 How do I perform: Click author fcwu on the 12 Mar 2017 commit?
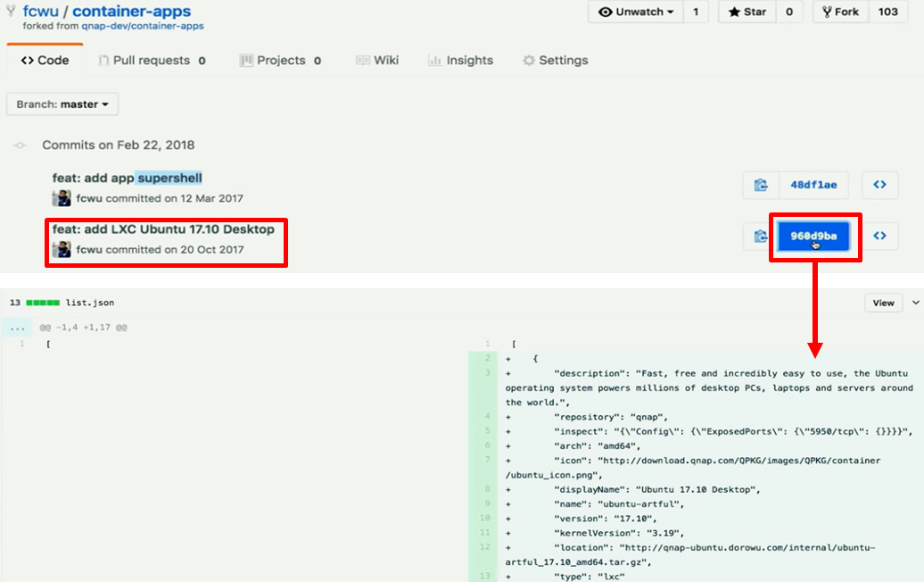[x=89, y=198]
